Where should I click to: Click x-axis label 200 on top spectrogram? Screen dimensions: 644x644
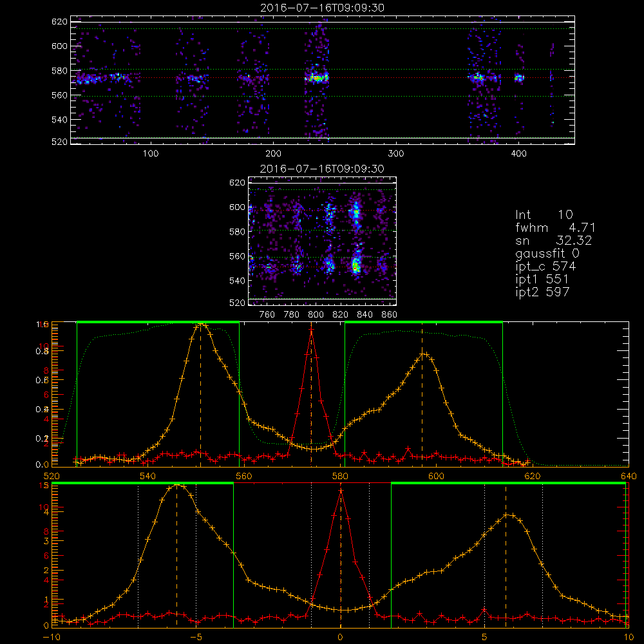tap(273, 154)
